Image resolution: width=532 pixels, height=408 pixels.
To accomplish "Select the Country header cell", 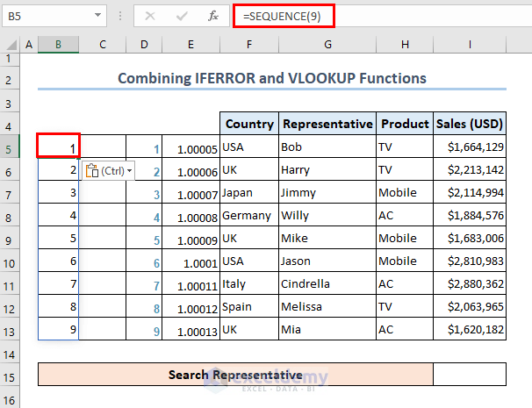I will point(249,124).
